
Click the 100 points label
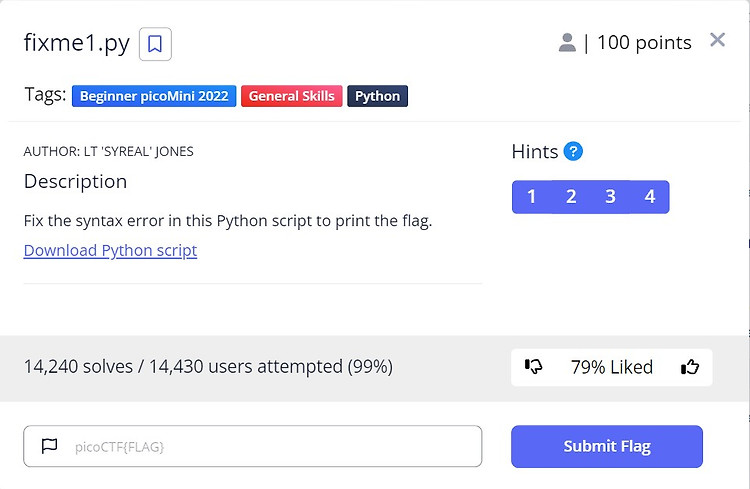(644, 43)
